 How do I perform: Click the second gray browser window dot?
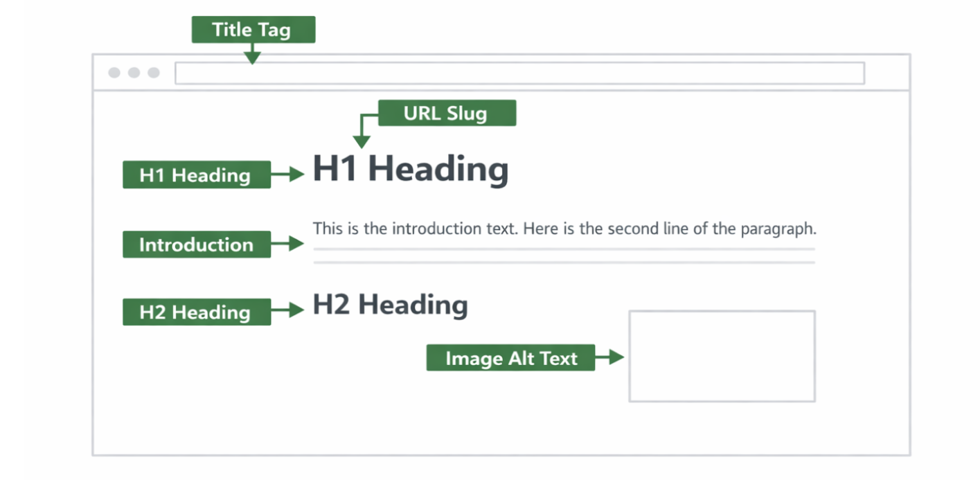[134, 73]
